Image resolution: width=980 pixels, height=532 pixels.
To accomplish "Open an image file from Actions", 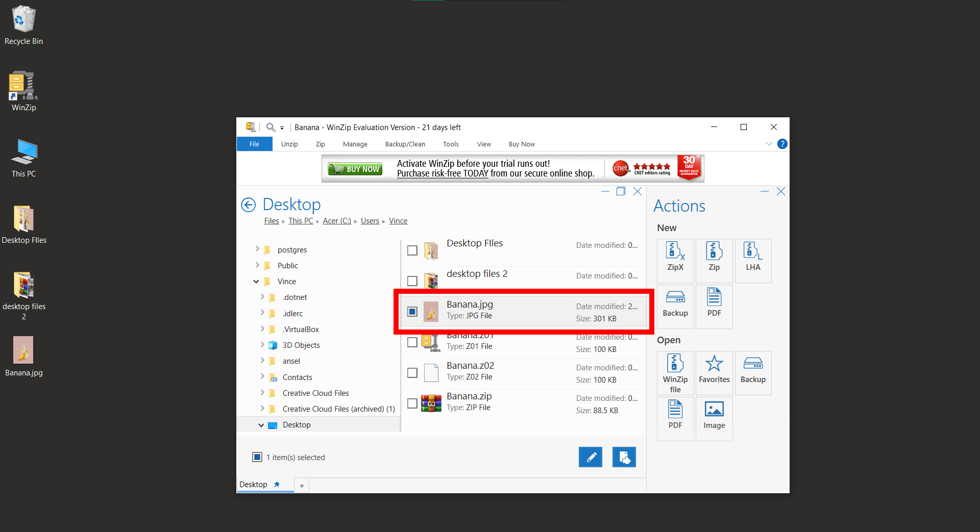I will tap(714, 418).
